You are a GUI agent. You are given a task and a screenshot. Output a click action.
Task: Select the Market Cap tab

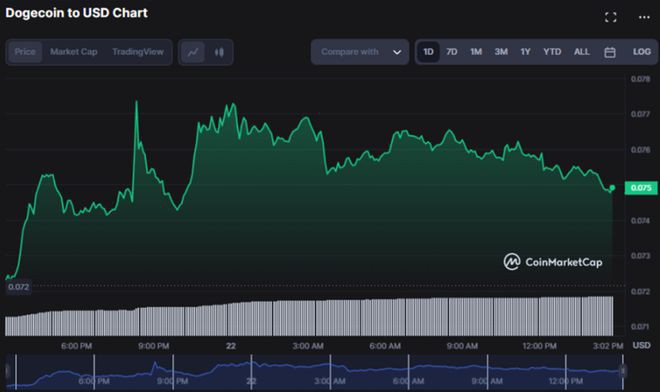click(74, 52)
